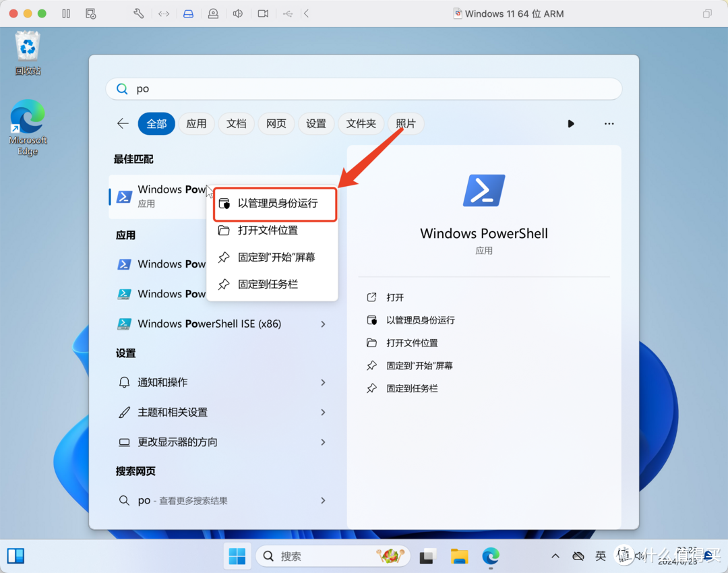Go back with the search back arrow
The width and height of the screenshot is (728, 573).
click(x=123, y=123)
